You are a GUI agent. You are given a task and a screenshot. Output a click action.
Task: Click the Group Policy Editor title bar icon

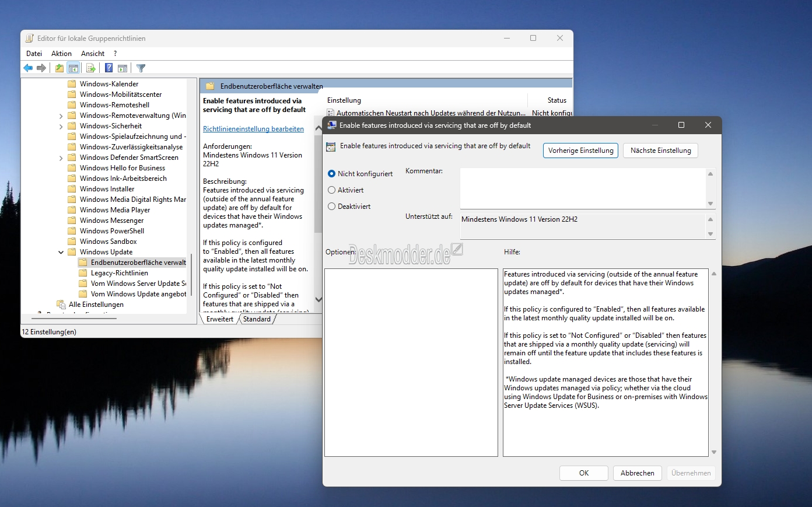[30, 39]
